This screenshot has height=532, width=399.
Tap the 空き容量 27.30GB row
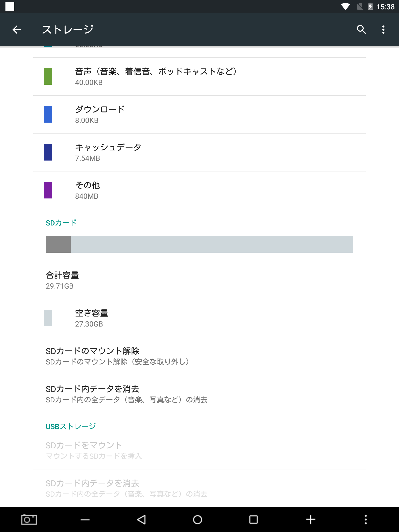199,318
